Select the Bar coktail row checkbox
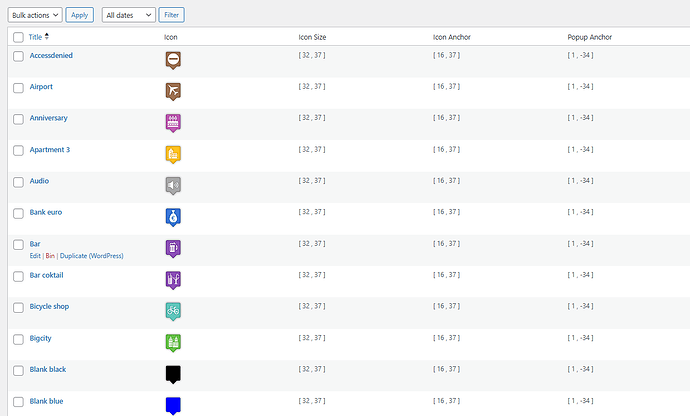This screenshot has width=690, height=416. click(18, 276)
